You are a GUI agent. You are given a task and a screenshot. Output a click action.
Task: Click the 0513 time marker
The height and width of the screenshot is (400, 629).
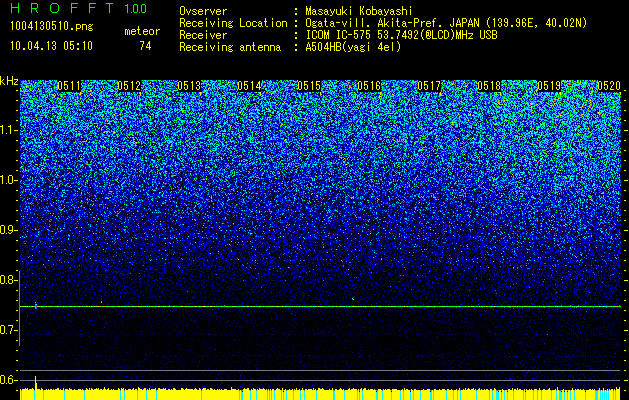click(x=189, y=86)
